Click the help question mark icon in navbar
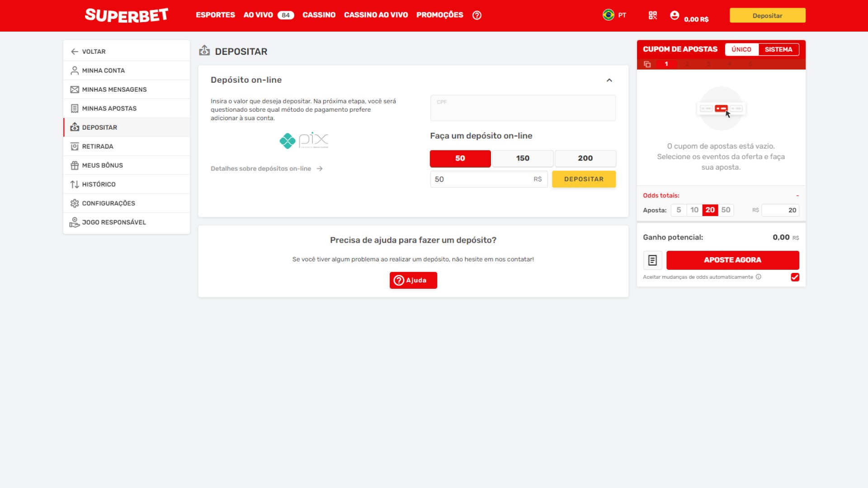 click(x=477, y=15)
